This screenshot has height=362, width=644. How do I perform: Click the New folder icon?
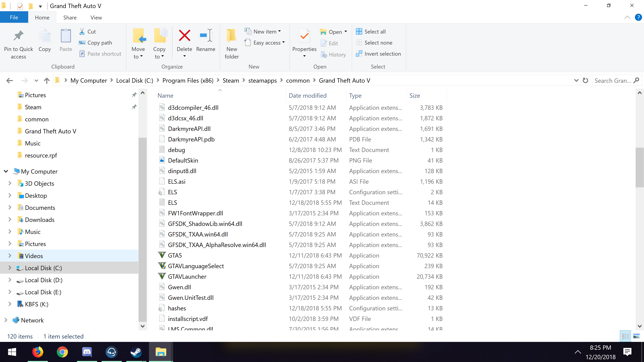coord(231,36)
